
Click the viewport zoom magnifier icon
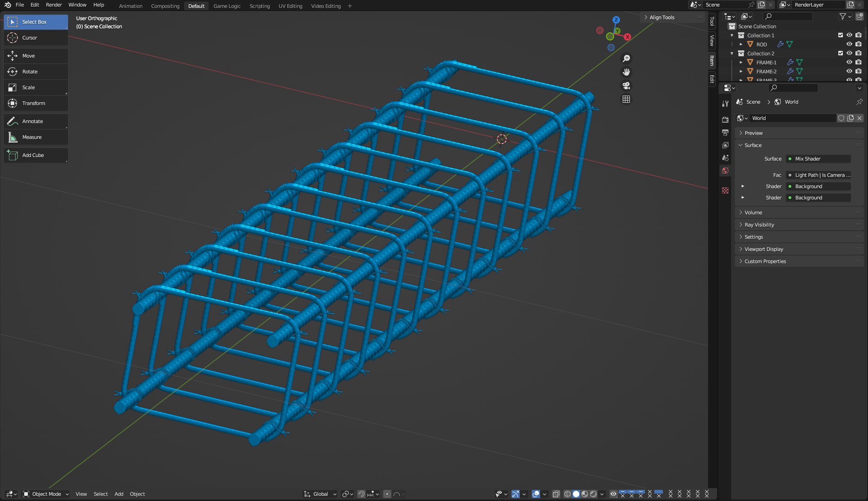click(626, 58)
